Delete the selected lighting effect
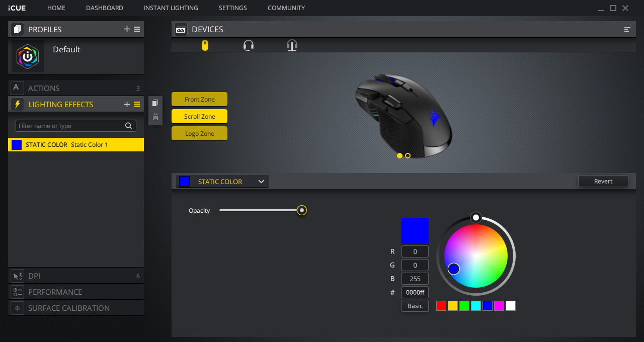The height and width of the screenshot is (342, 644). (155, 117)
